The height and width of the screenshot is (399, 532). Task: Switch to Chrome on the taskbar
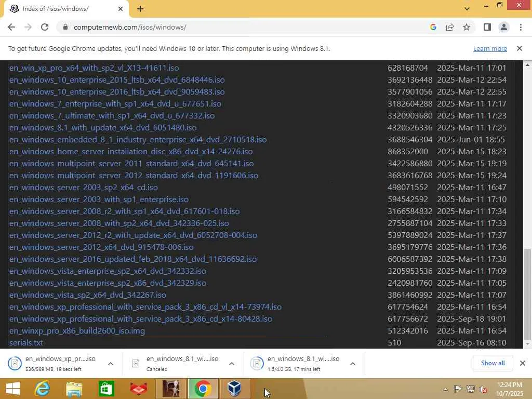(203, 389)
